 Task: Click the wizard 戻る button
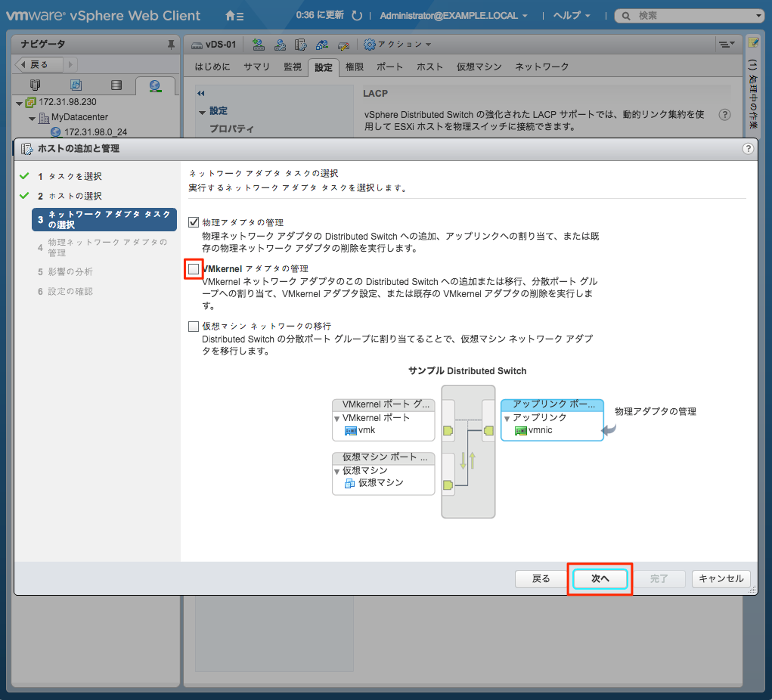pos(541,579)
